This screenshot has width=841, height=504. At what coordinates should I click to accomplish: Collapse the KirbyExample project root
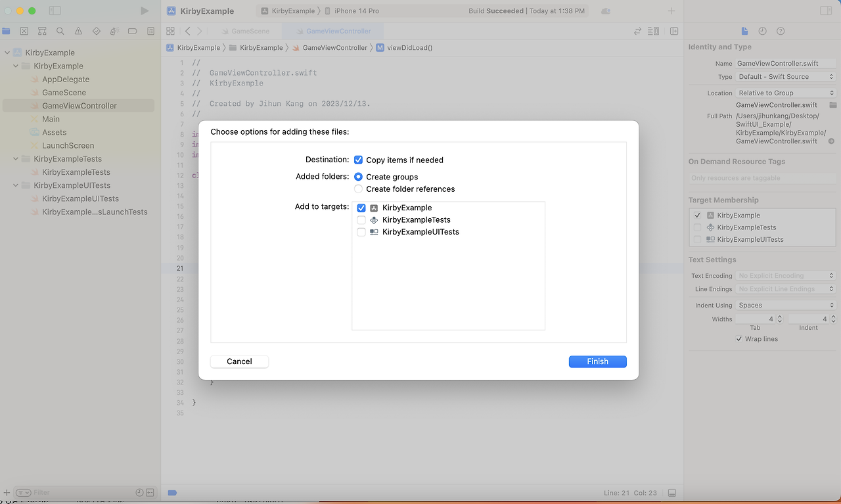tap(7, 53)
